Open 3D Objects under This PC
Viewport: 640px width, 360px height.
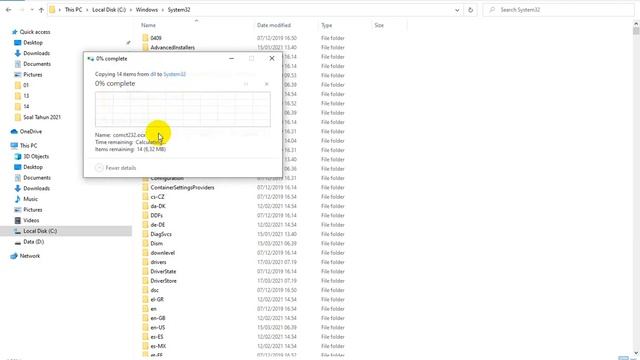click(36, 156)
